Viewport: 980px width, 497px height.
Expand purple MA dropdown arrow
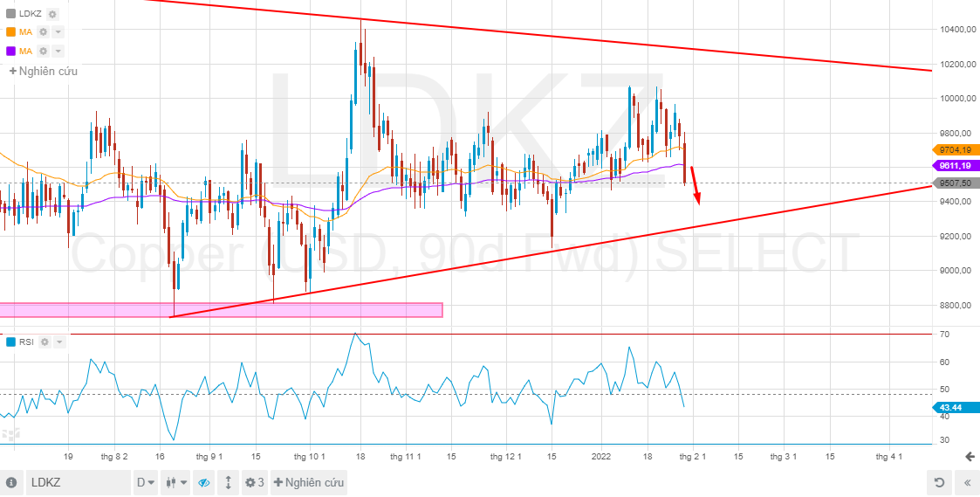(x=58, y=51)
